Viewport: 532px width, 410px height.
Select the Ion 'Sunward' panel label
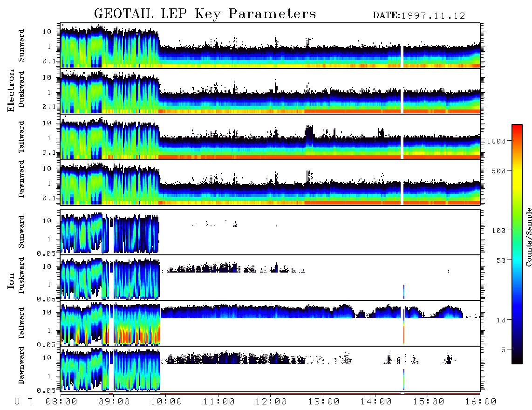point(21,232)
